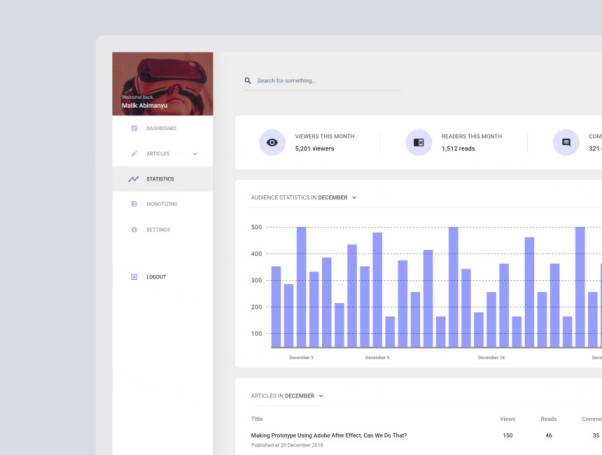Expand the Articles submenu chevron

(195, 154)
